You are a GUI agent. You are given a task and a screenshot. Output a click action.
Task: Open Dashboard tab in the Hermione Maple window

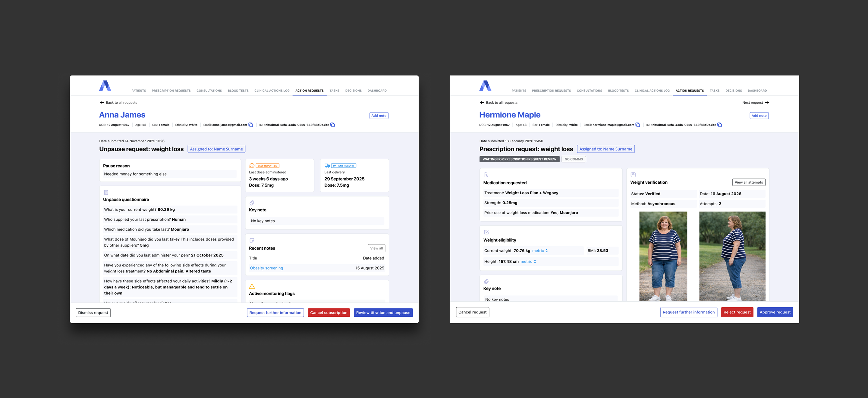coord(757,91)
